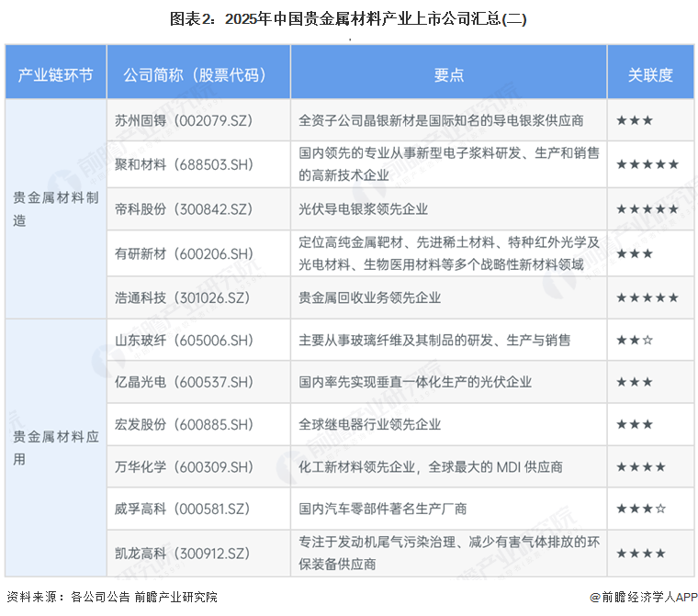Select company 帝科股份（300842.SZ）
Screen dimensions: 698x616
pyautogui.click(x=184, y=209)
